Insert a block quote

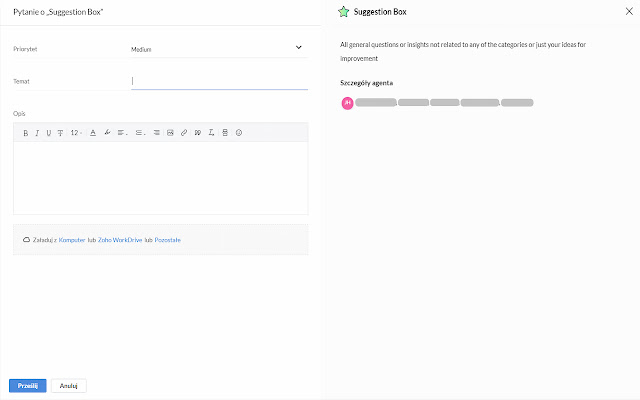198,133
